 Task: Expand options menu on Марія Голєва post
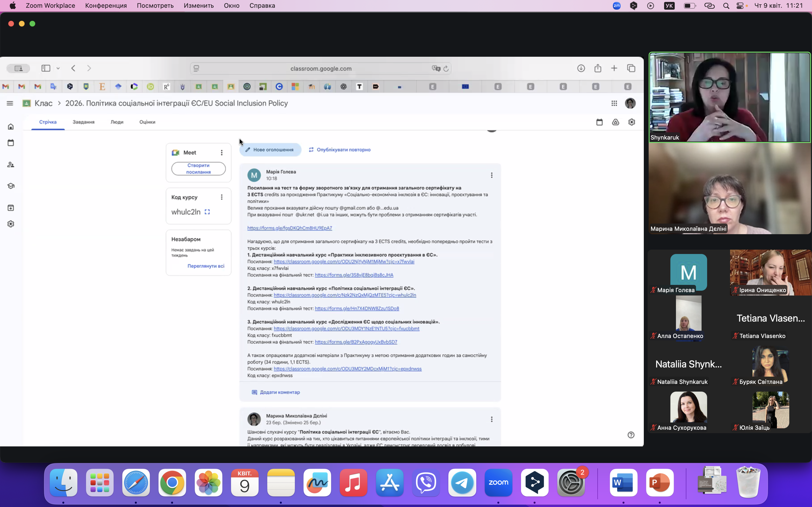coord(492,175)
